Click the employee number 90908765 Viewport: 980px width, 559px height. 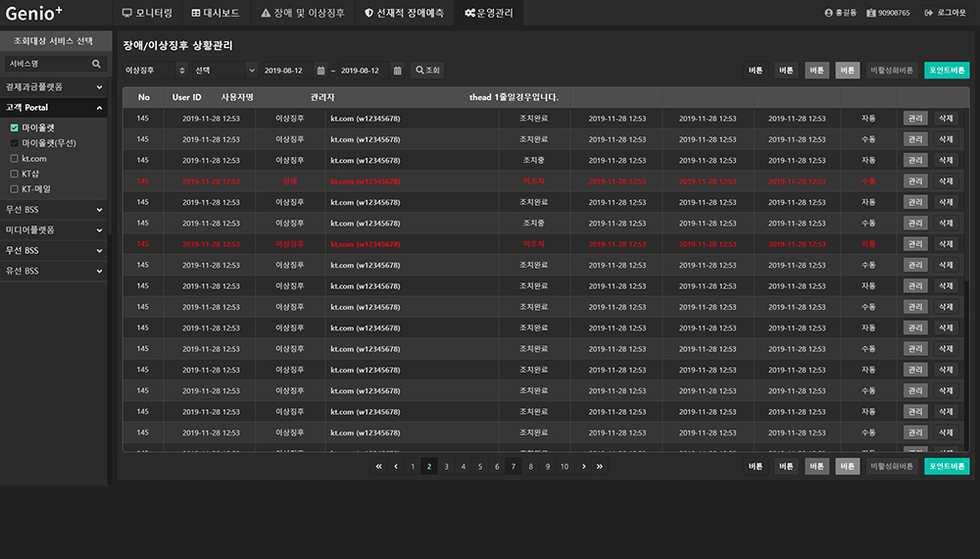[x=894, y=13]
